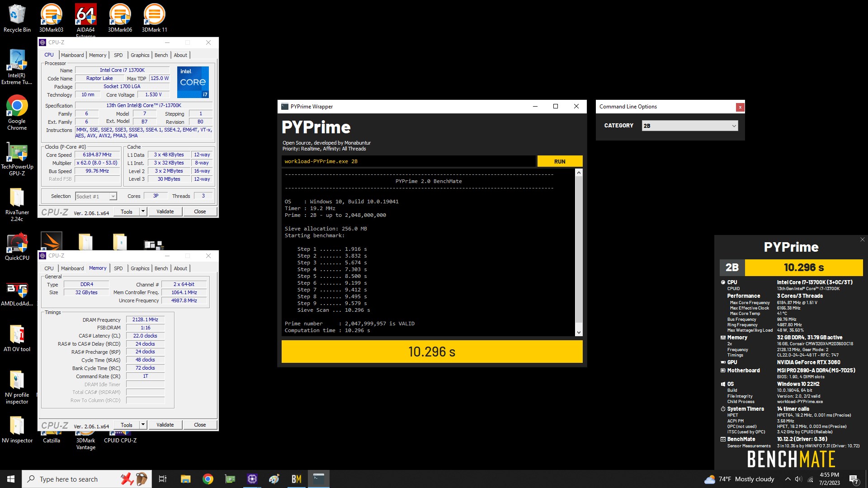Image resolution: width=868 pixels, height=488 pixels.
Task: Click the PYPrime output scrollbar down arrow
Action: 579,333
